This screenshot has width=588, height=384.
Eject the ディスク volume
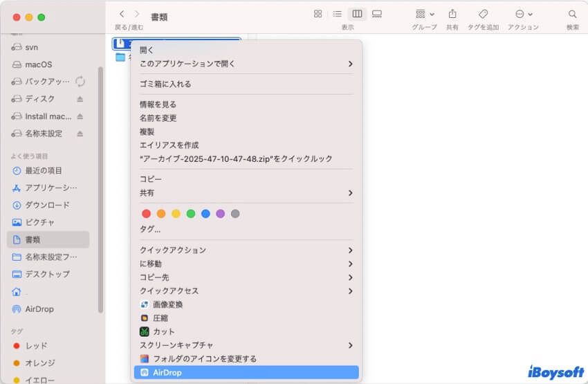tap(80, 99)
